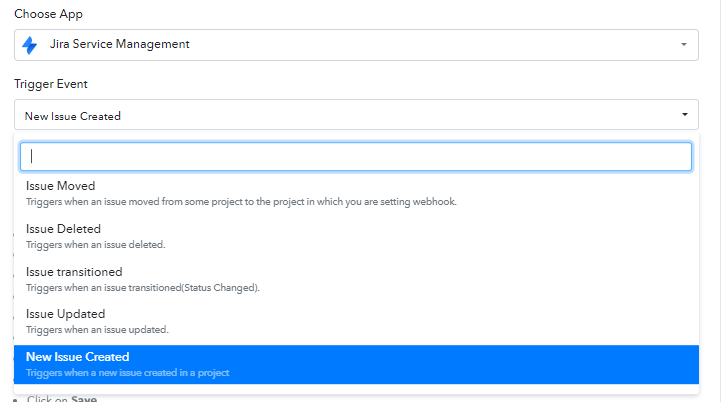Select the Issue Updated trigger option
The height and width of the screenshot is (402, 721).
(356, 321)
